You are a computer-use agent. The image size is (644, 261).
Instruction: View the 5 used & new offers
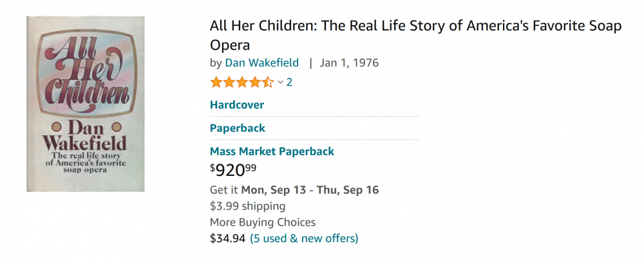click(304, 238)
